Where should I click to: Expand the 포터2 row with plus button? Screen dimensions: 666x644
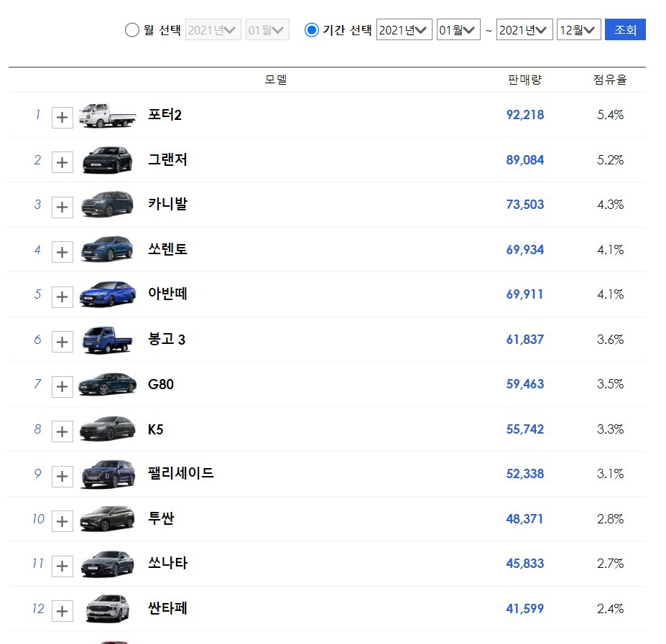(63, 118)
